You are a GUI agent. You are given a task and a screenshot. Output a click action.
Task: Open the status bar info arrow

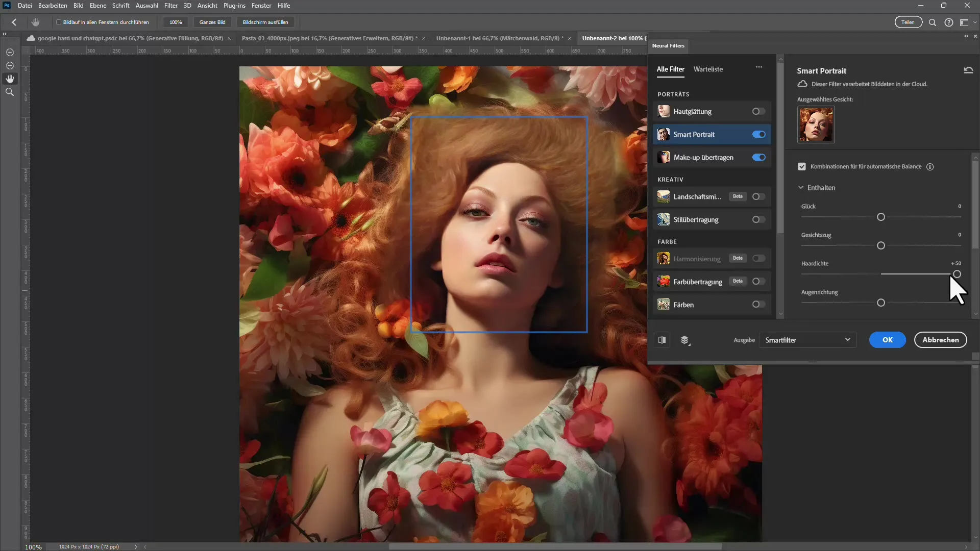(x=136, y=547)
